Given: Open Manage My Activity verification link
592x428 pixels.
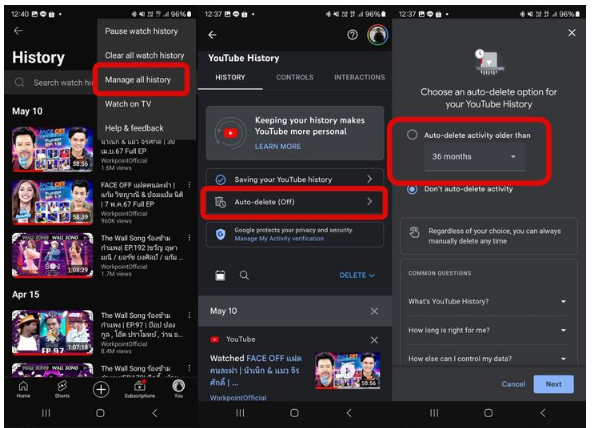Looking at the screenshot, I should pyautogui.click(x=279, y=239).
